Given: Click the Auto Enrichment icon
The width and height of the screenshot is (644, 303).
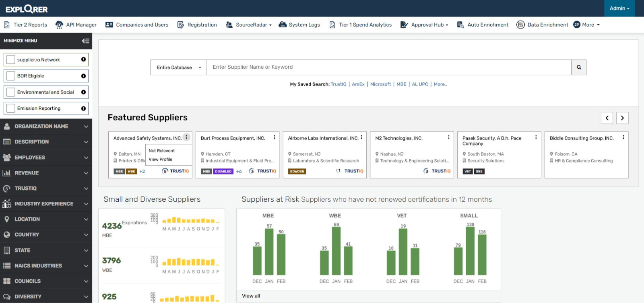Looking at the screenshot, I should click(460, 25).
